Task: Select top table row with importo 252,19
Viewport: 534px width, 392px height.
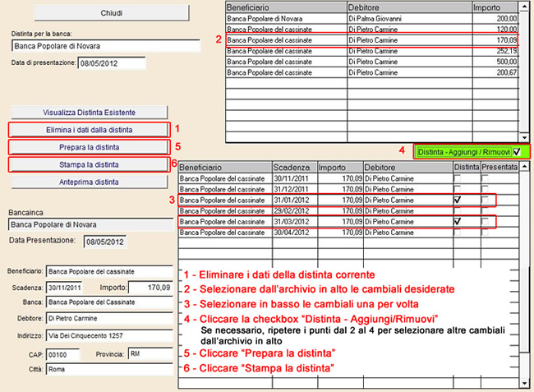Action: [x=372, y=51]
